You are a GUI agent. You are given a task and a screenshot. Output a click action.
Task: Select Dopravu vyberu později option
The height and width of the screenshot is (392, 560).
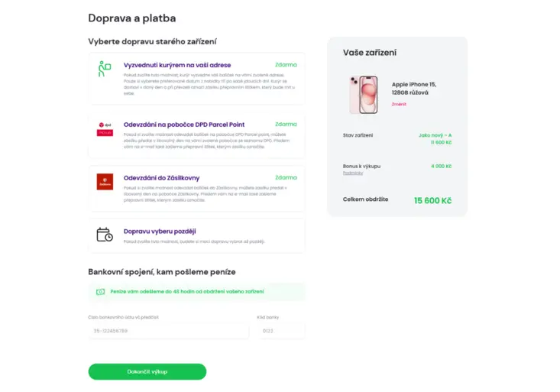click(196, 235)
